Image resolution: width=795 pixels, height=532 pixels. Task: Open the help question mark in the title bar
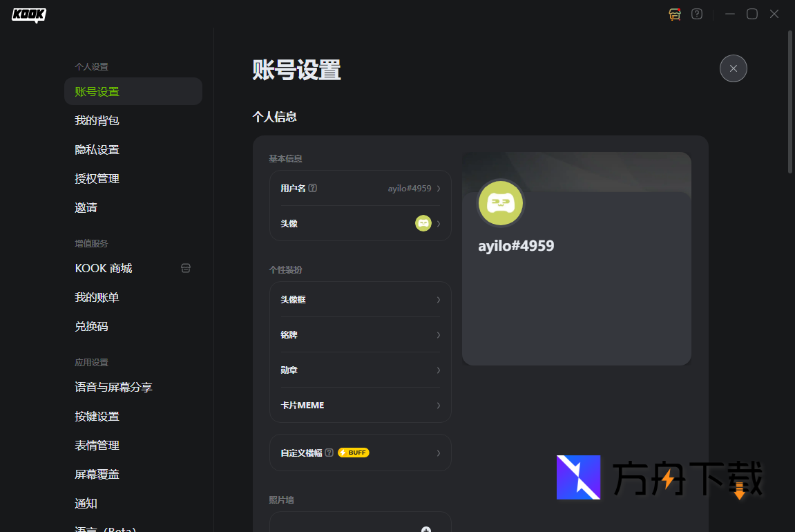(696, 14)
